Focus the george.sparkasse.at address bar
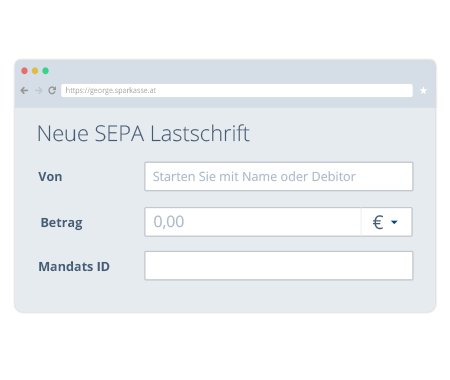 click(x=237, y=90)
